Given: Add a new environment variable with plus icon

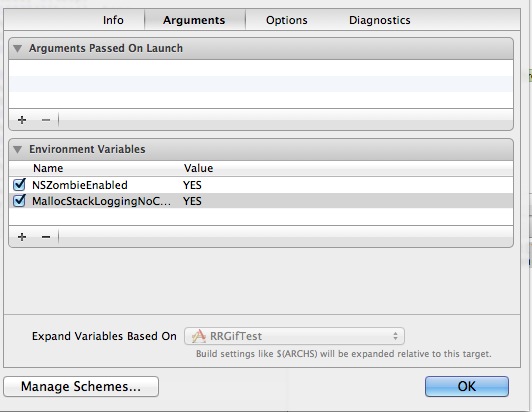Looking at the screenshot, I should [x=22, y=237].
